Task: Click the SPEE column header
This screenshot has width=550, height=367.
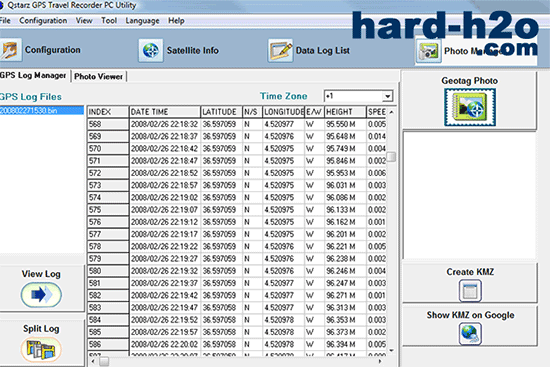Action: tap(376, 112)
